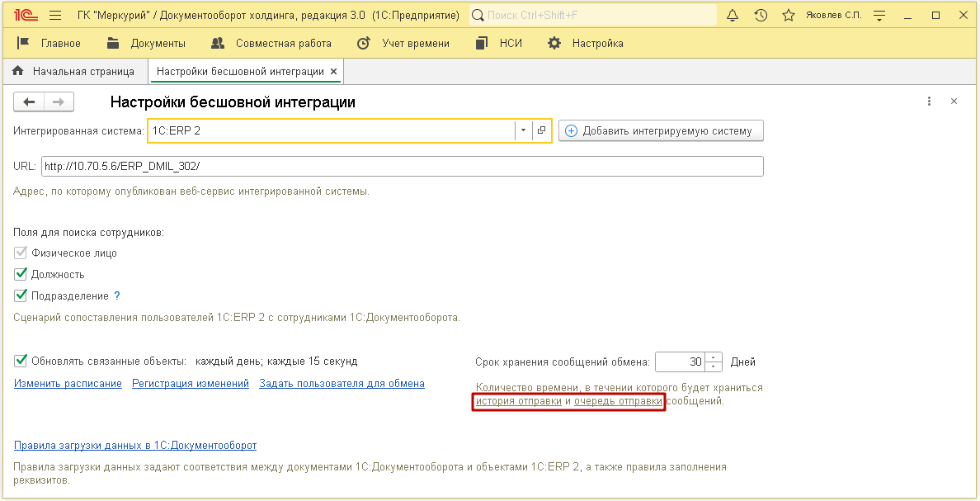
Task: Click into the URL input field
Action: 402,167
